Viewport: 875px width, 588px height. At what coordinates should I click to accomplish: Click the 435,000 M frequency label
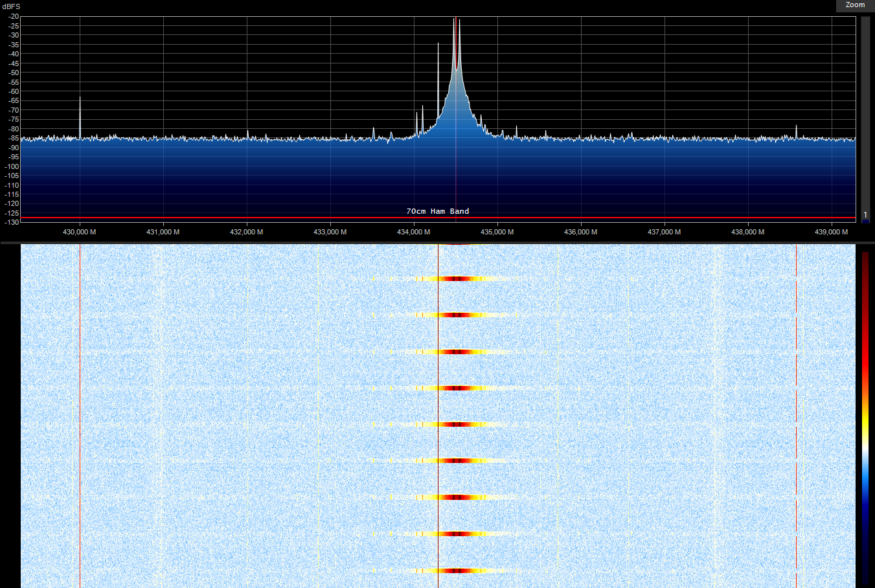(497, 232)
